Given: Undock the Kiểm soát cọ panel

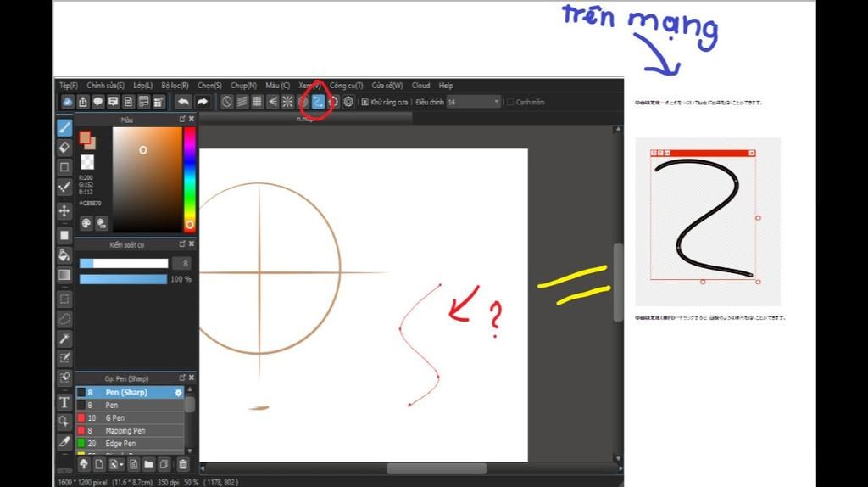Looking at the screenshot, I should [x=181, y=243].
